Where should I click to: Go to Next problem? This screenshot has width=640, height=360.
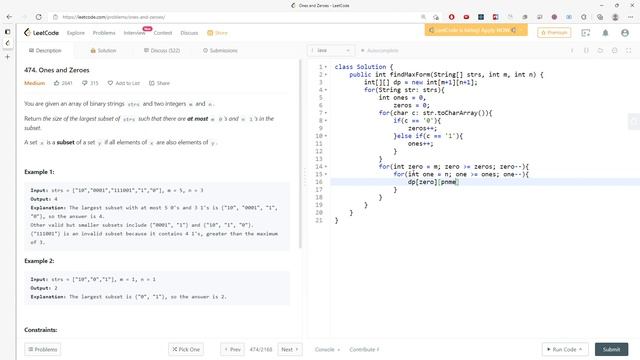[290, 349]
